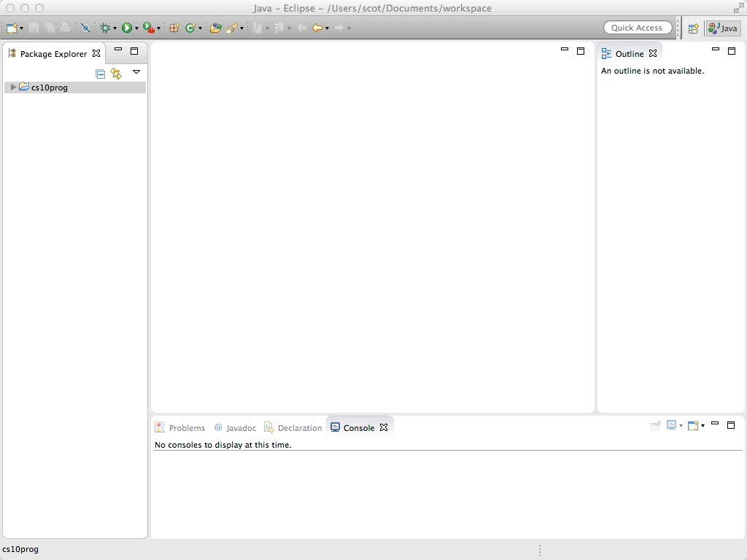The image size is (747, 560).
Task: Minimize the editor area
Action: coord(565,49)
